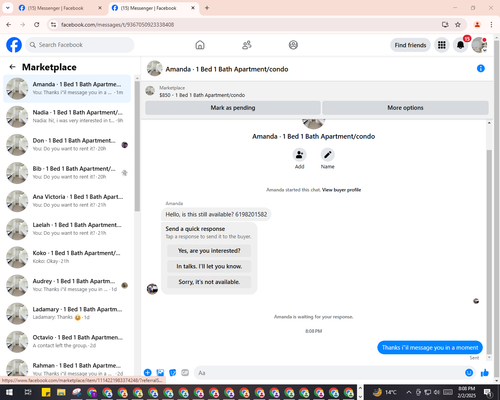500x400 pixels.
Task: View site information icon in address bar
Action: [53, 24]
